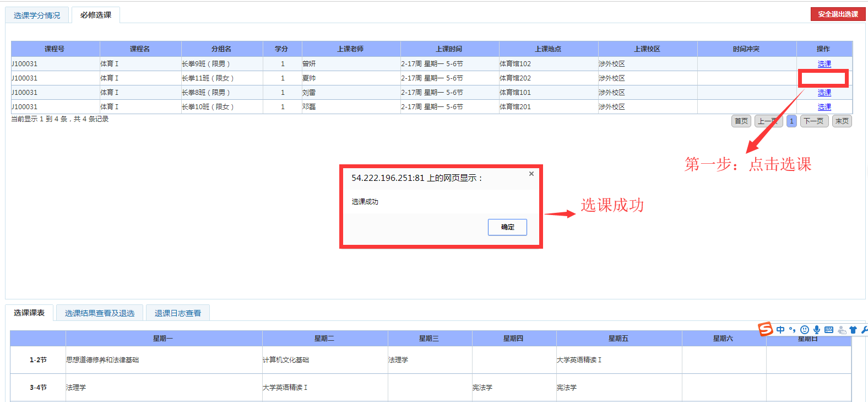Click the 星期六 timetable header
This screenshot has width=868, height=402.
point(723,339)
